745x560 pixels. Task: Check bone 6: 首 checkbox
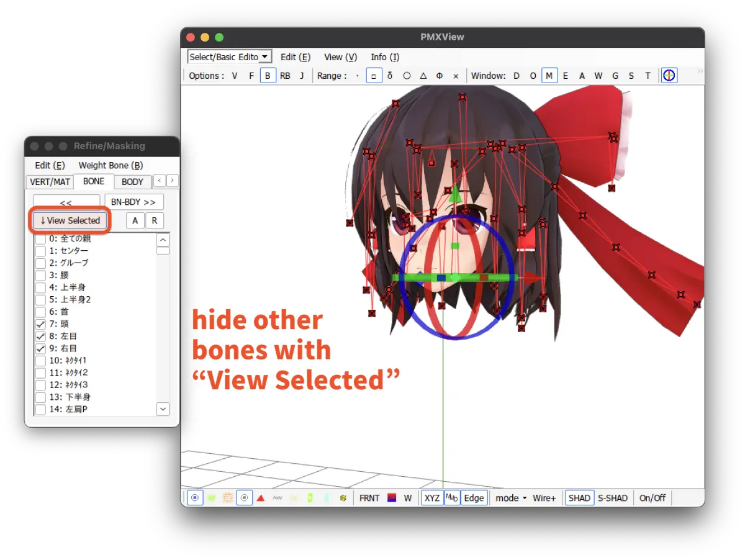[40, 312]
